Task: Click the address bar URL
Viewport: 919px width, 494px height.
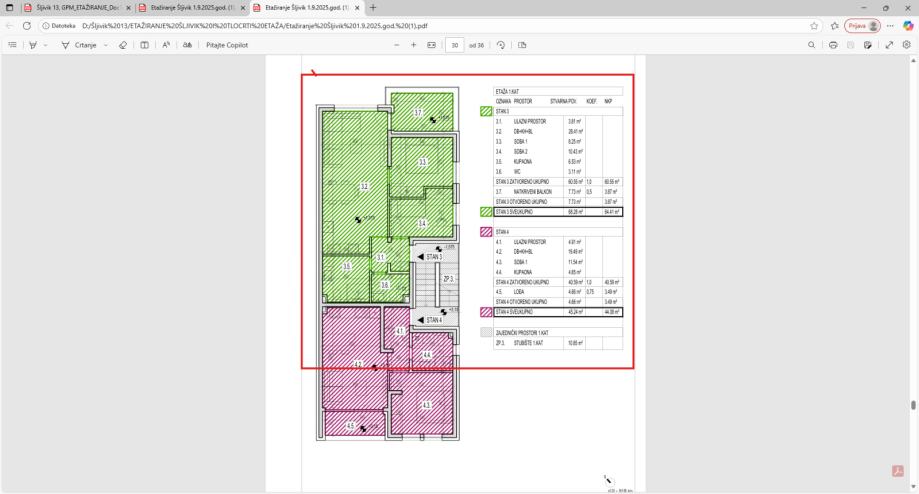Action: pyautogui.click(x=254, y=26)
